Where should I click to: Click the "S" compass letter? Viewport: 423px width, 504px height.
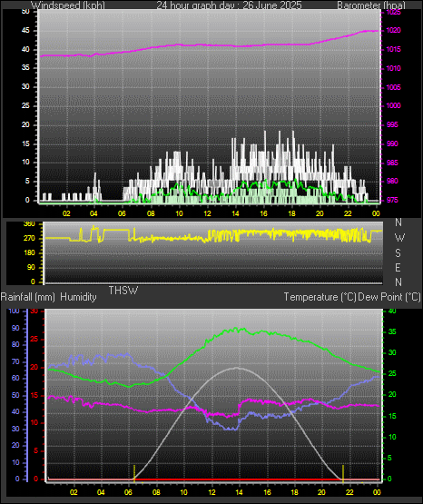tap(398, 253)
